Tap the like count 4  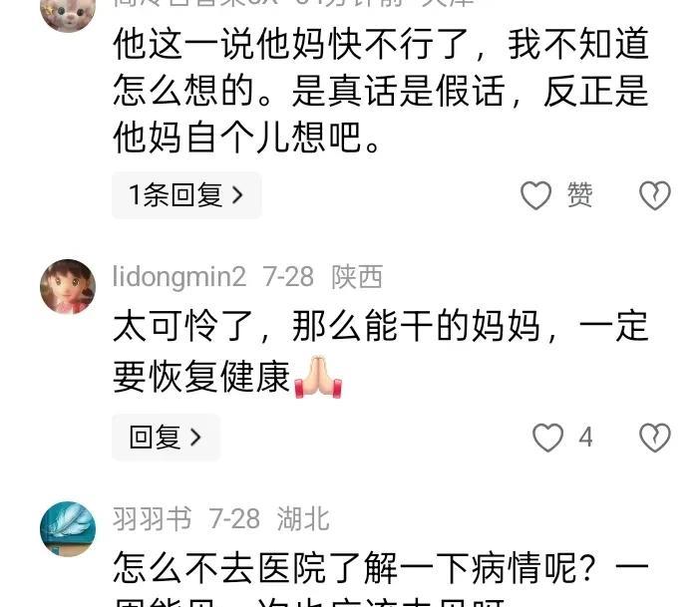pos(585,438)
